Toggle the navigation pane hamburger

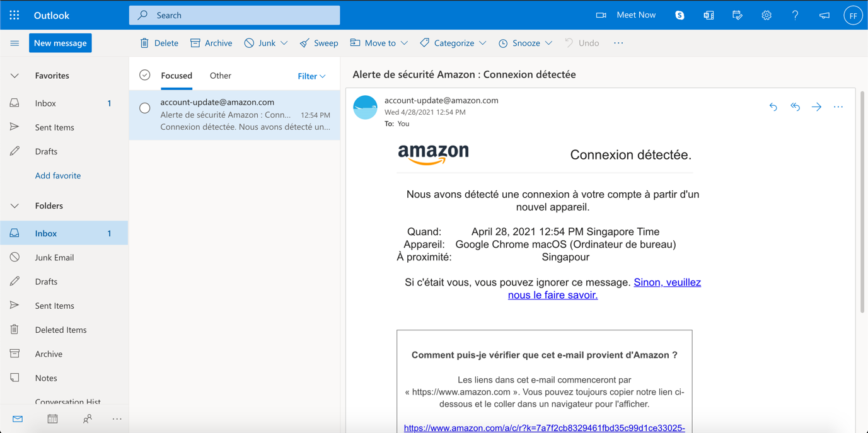pyautogui.click(x=14, y=43)
